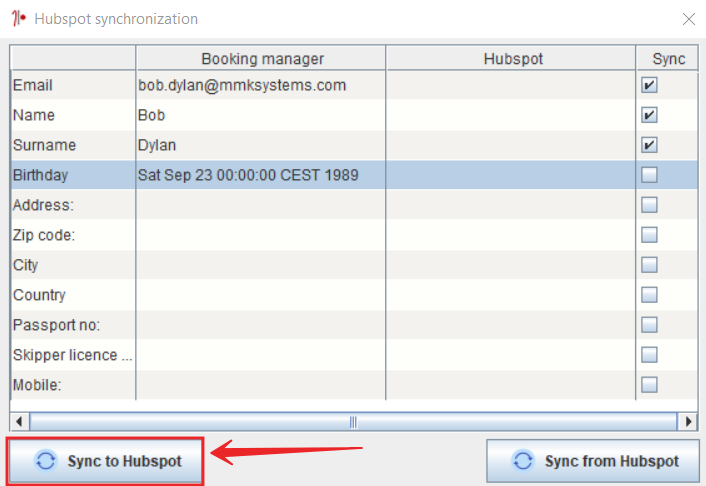Select the Email row label

pos(73,85)
